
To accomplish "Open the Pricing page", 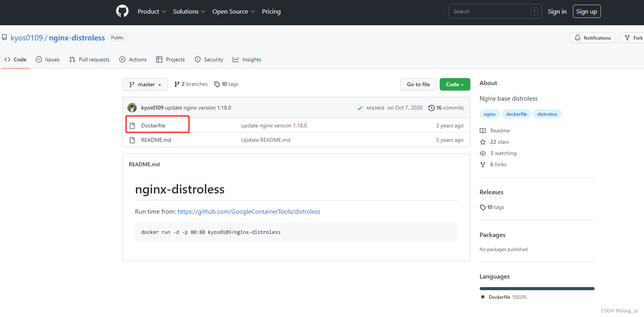I will (x=271, y=12).
